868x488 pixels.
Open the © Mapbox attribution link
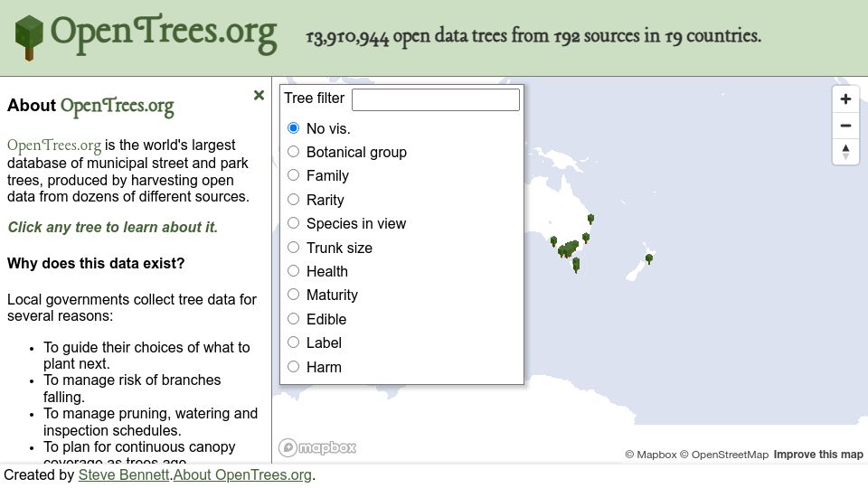tap(651, 455)
